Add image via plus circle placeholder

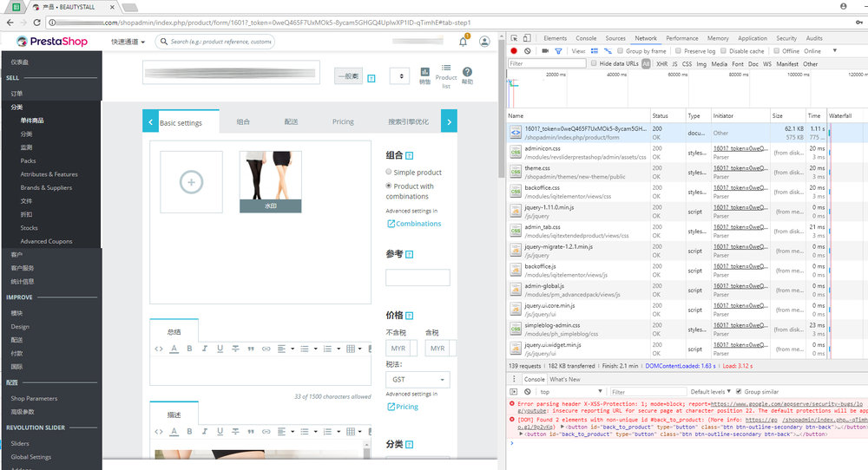192,182
